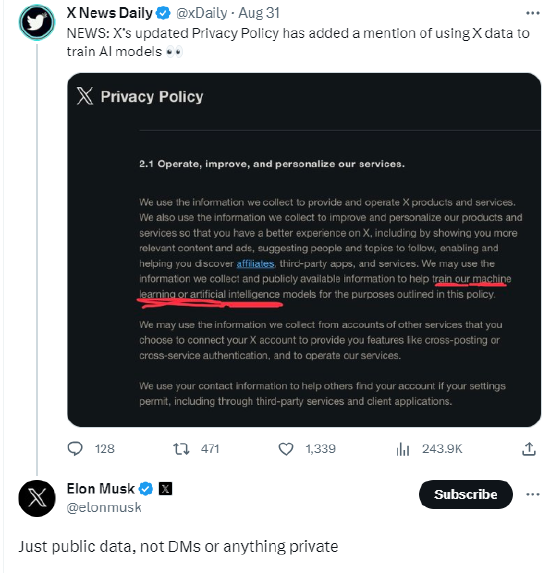Click the Aug 31 timestamp
Viewport: 550px width, 573px height.
pyautogui.click(x=259, y=14)
